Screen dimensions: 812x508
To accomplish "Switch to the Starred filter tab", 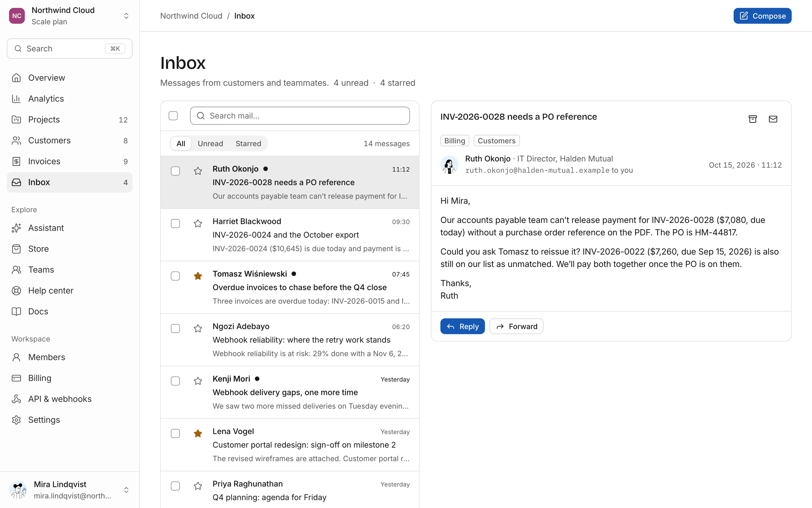I will coord(248,143).
